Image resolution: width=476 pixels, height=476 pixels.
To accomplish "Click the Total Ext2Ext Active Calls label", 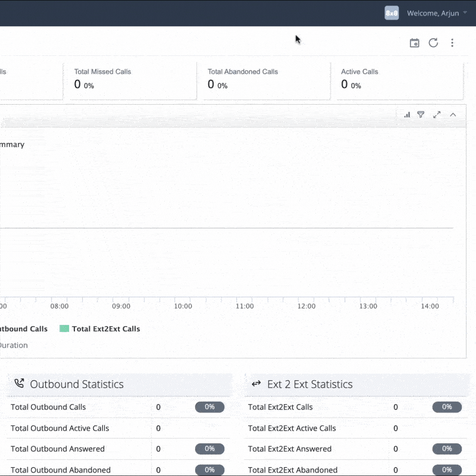I will pyautogui.click(x=292, y=428).
